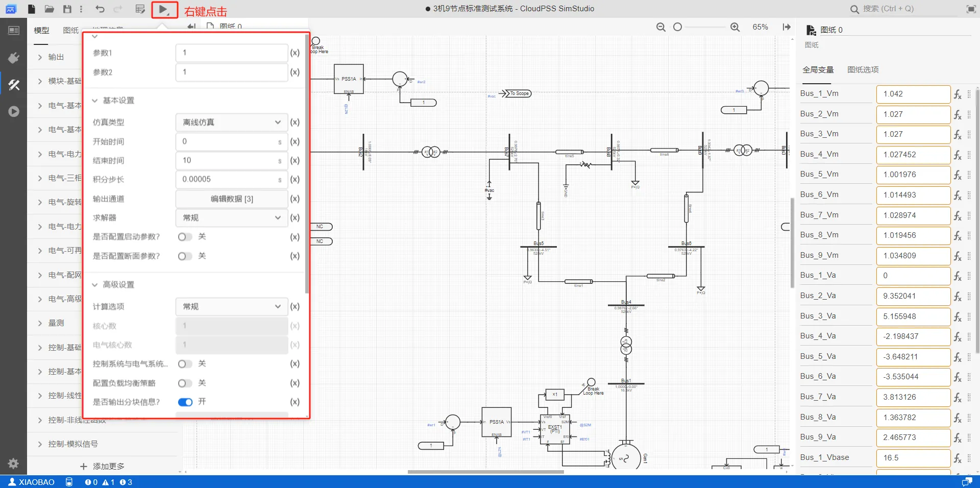The height and width of the screenshot is (488, 980).
Task: Edit the Bus_2_Va value field
Action: (913, 296)
